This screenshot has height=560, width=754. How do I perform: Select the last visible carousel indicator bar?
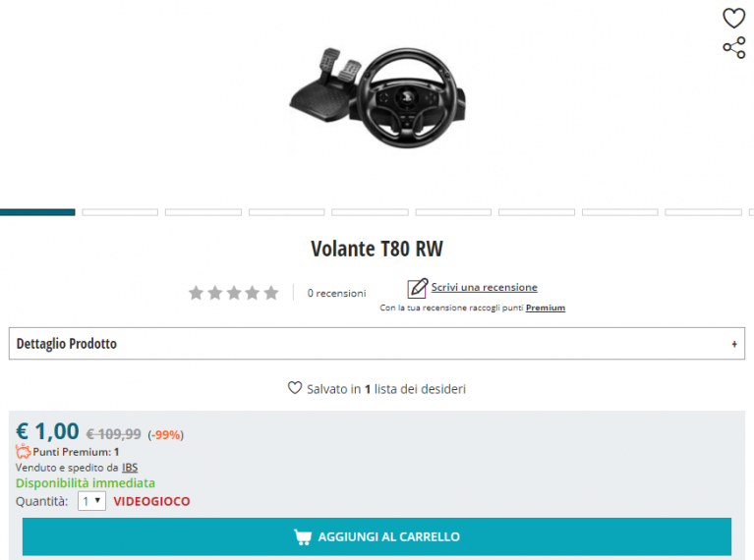point(752,212)
